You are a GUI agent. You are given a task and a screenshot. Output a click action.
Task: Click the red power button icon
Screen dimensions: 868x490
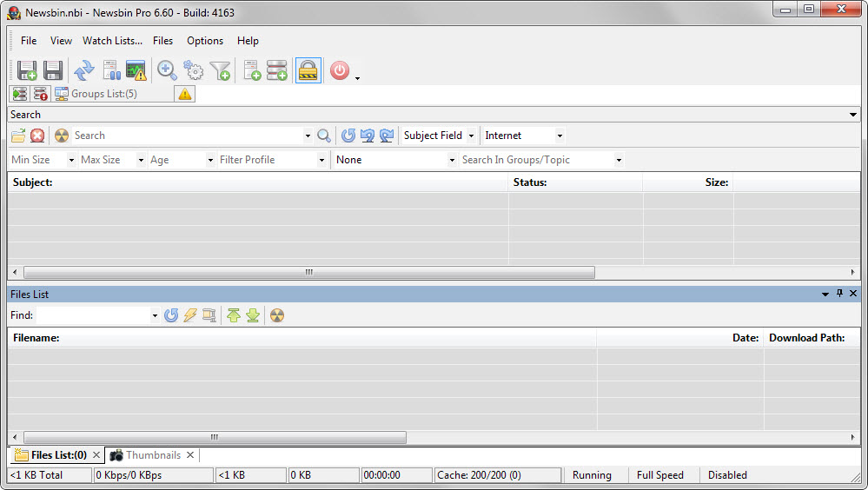point(340,71)
